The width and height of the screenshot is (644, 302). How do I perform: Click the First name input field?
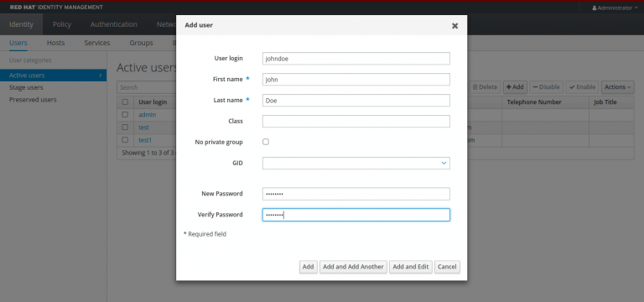tap(356, 80)
